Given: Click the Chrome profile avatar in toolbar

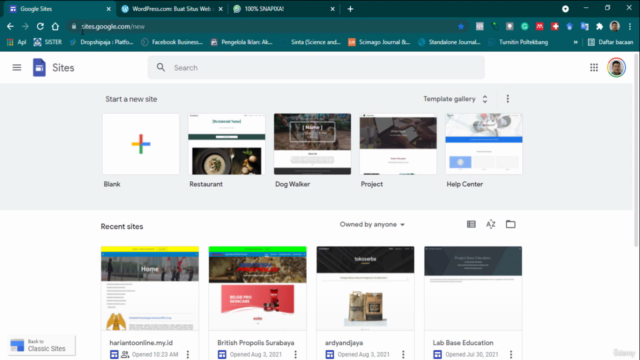Looking at the screenshot, I should click(615, 27).
